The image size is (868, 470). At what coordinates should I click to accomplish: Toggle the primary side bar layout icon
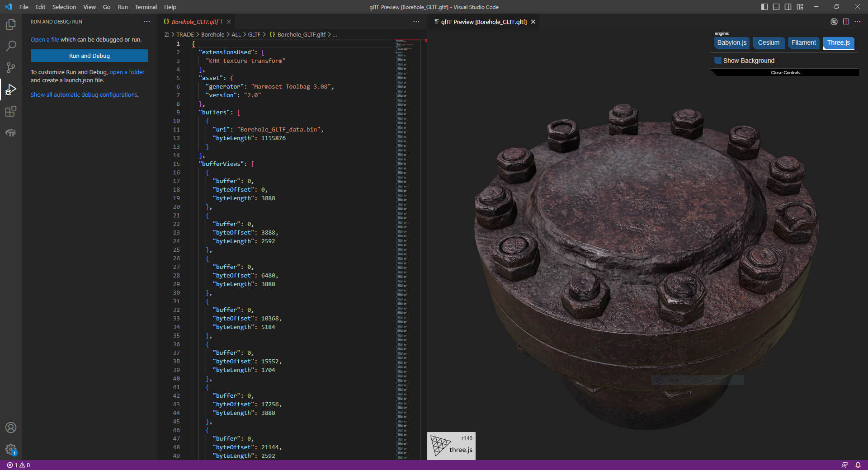click(764, 7)
